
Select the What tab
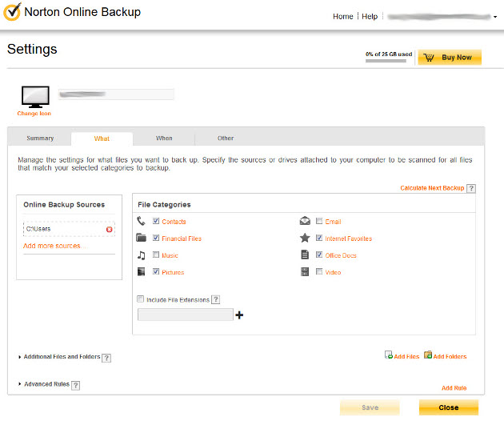[102, 138]
